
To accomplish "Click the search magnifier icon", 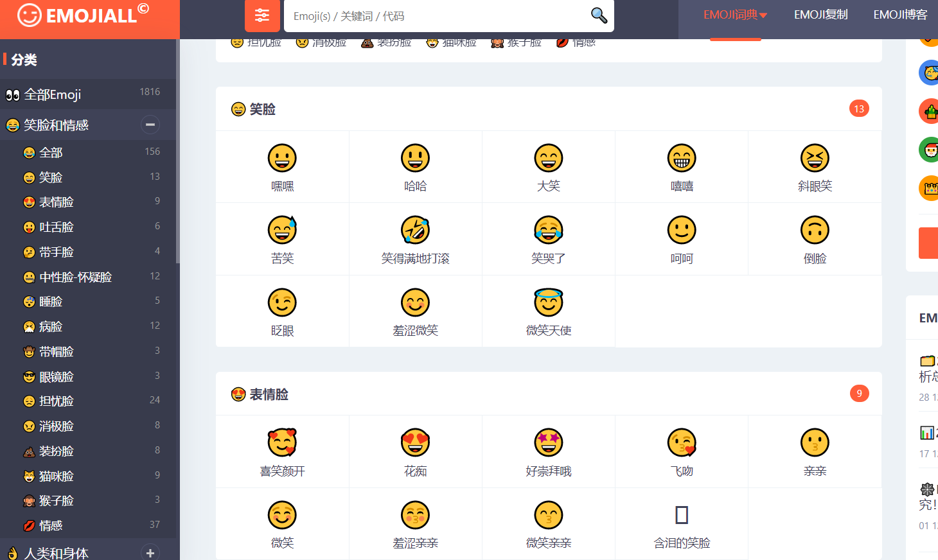I will tap(598, 16).
